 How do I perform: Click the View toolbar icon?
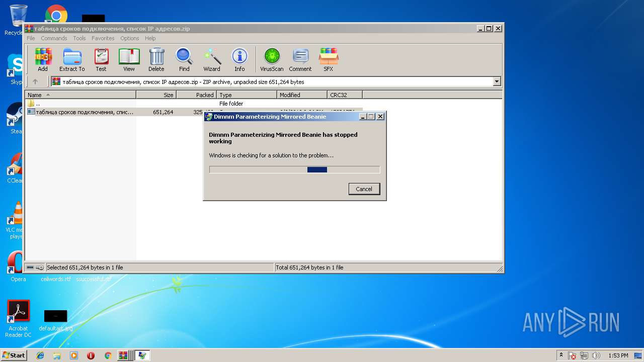[x=129, y=60]
